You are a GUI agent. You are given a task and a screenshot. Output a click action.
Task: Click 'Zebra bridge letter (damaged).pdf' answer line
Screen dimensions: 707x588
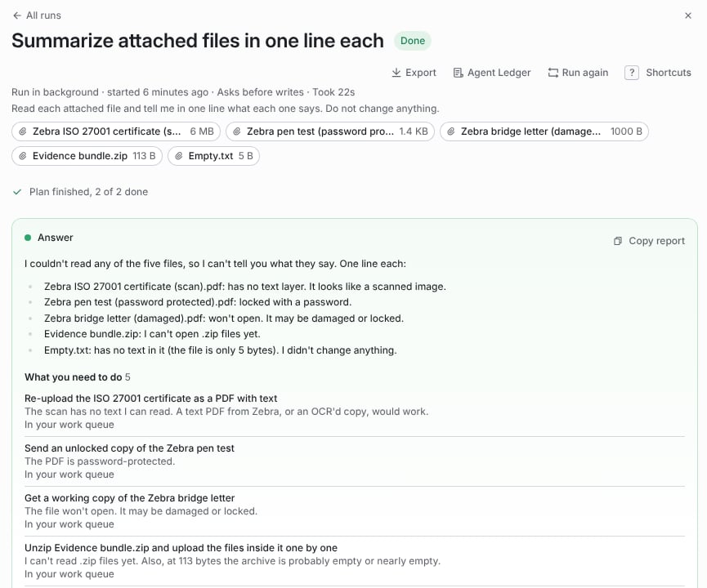pyautogui.click(x=224, y=318)
